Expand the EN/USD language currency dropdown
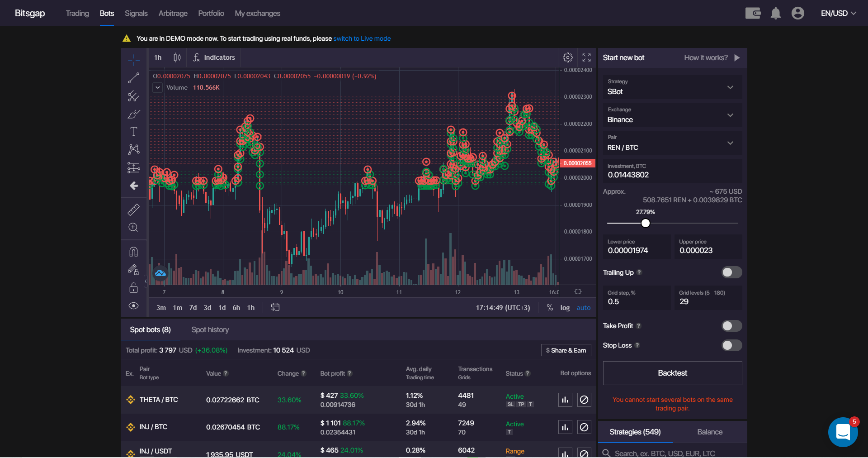 point(839,13)
